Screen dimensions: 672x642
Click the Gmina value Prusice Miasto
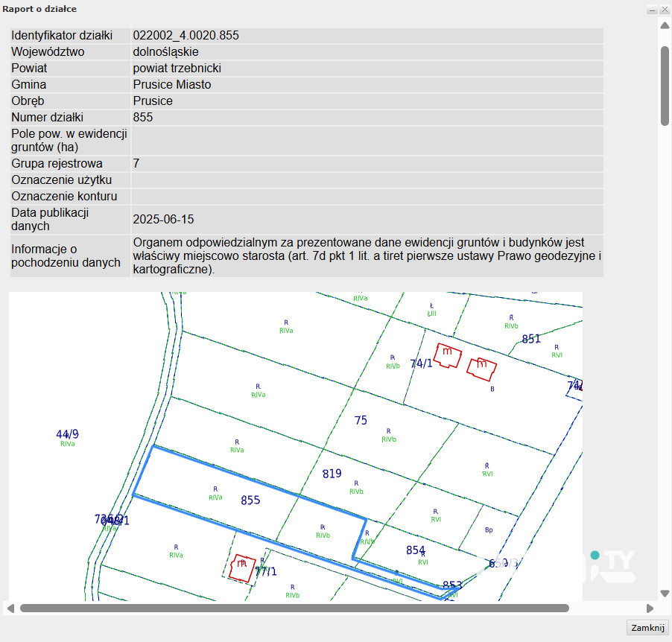coord(172,85)
